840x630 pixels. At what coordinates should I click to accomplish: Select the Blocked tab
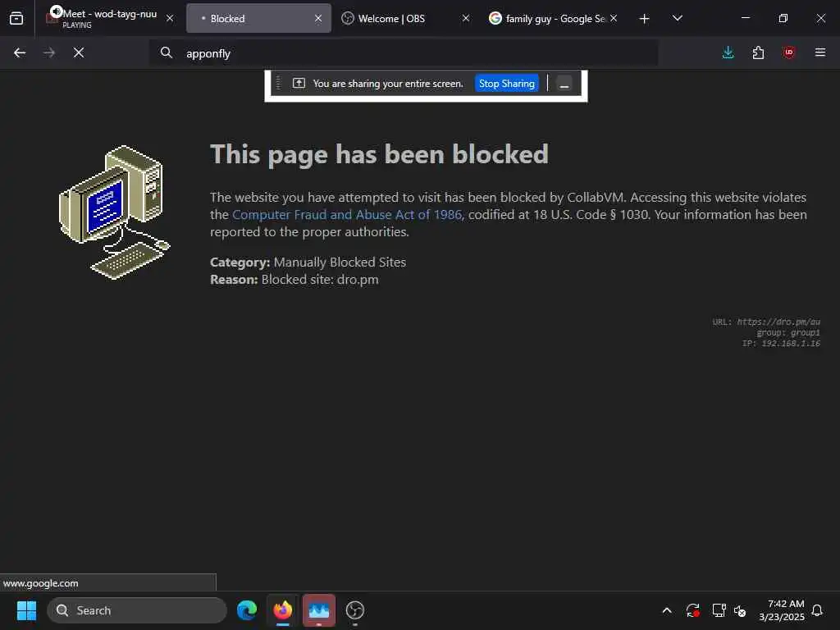(x=258, y=18)
